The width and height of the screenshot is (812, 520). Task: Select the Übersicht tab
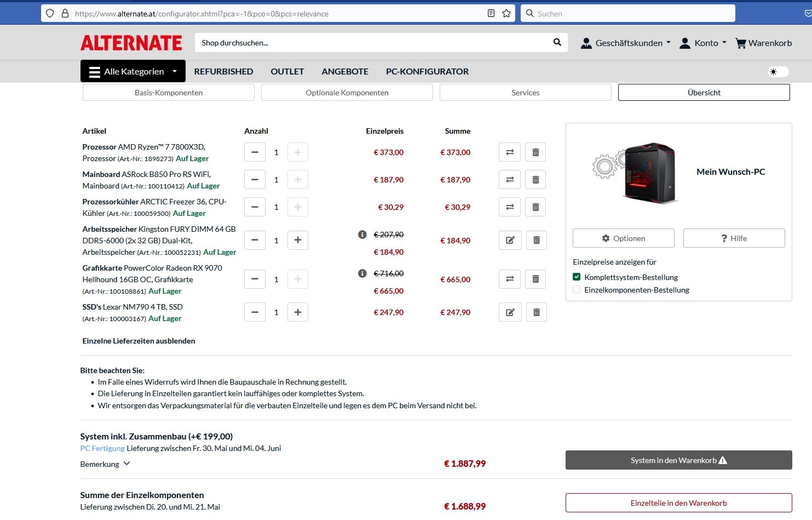pyautogui.click(x=704, y=93)
